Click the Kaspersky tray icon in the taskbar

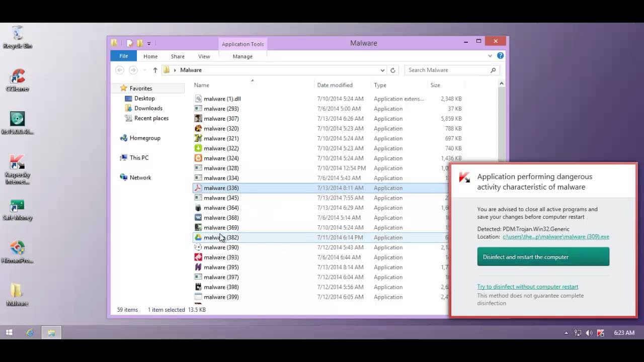600,333
